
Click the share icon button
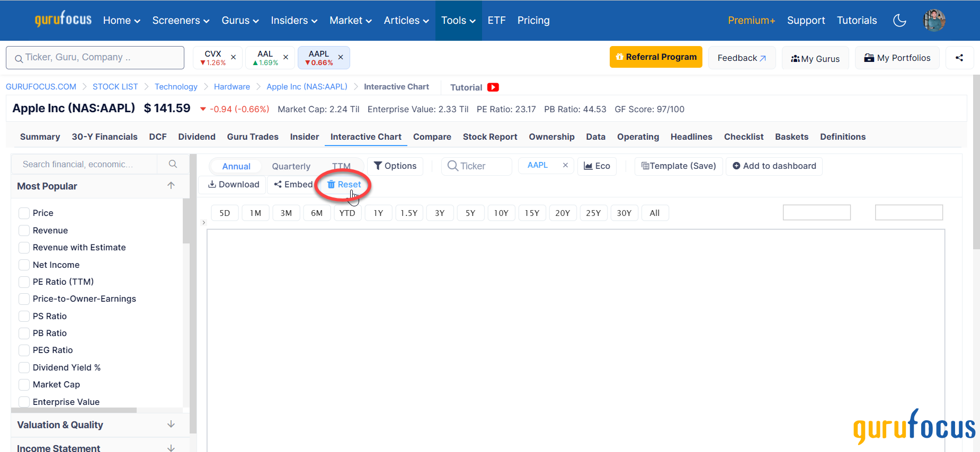(x=959, y=58)
